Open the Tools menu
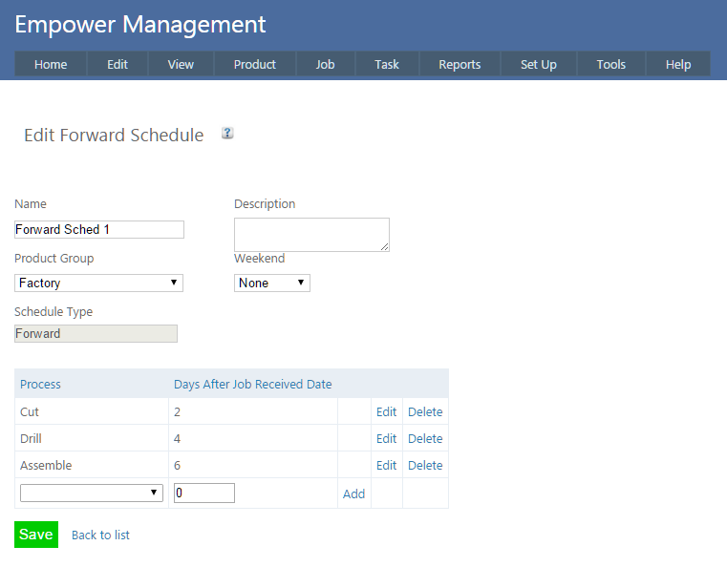 [610, 64]
